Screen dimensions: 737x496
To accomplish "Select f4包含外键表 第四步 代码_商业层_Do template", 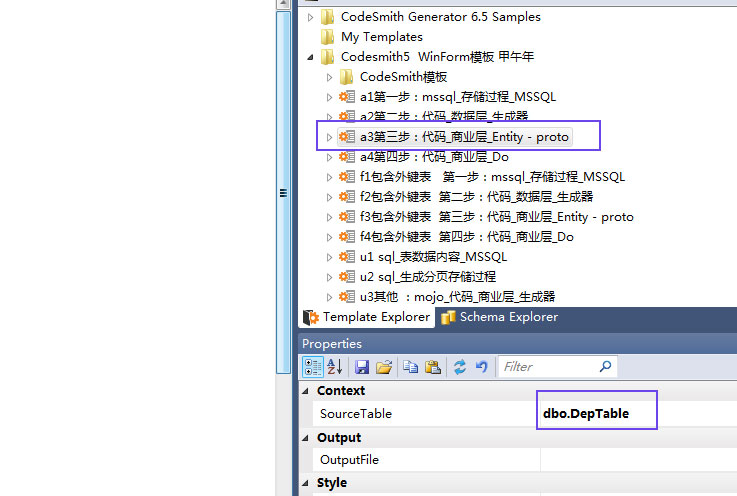I will (x=467, y=237).
